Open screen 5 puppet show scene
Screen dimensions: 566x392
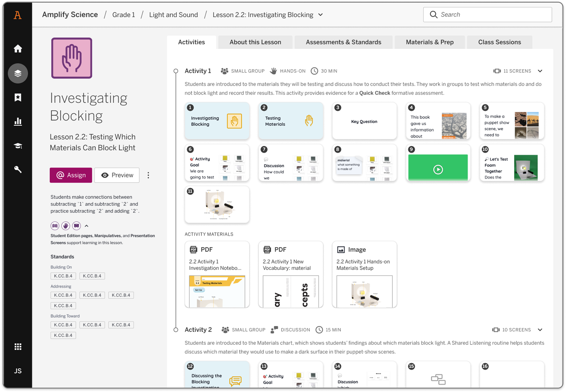click(512, 121)
